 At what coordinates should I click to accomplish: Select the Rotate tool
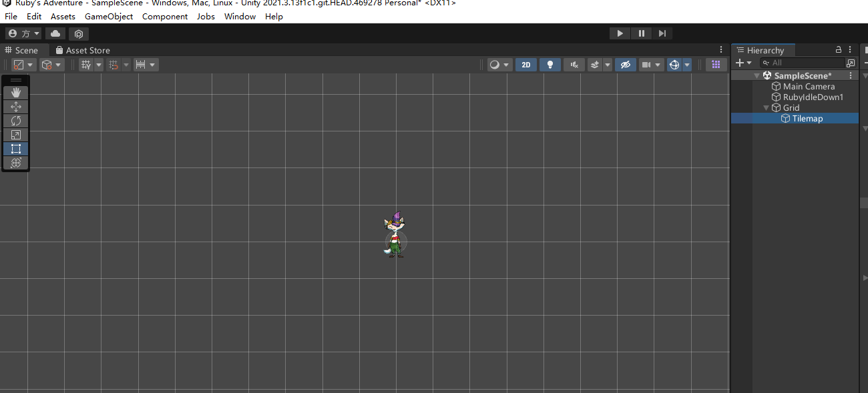point(15,121)
